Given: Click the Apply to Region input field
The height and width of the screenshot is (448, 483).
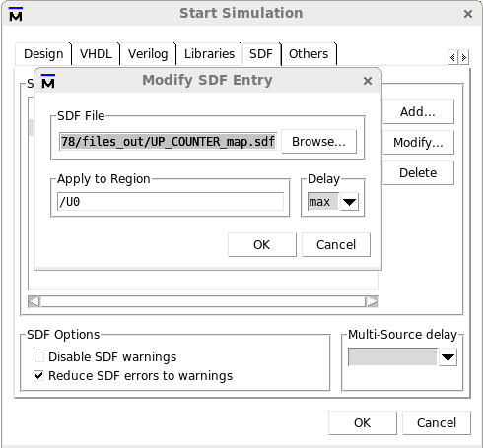Looking at the screenshot, I should [171, 202].
